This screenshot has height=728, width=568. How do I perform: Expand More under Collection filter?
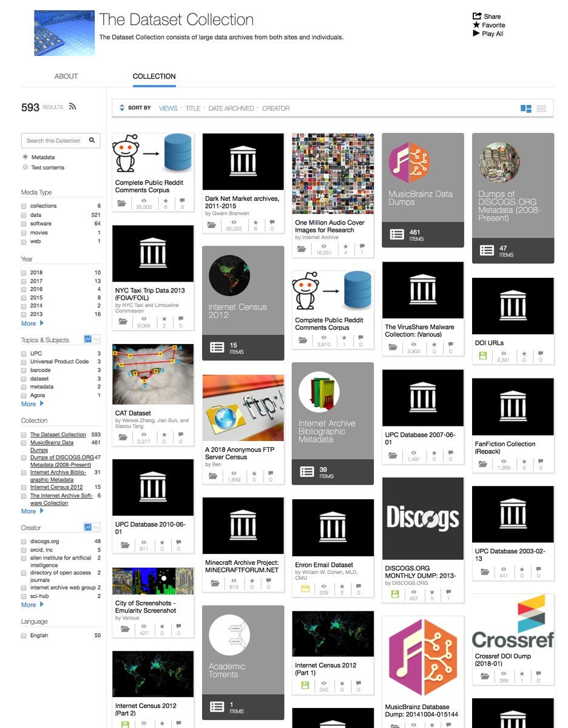tap(32, 511)
